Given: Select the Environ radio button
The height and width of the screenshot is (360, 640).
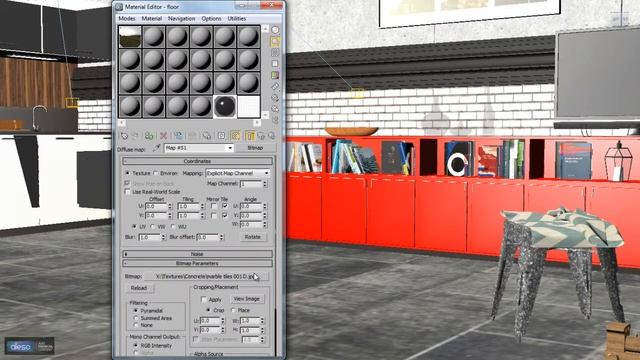Looking at the screenshot, I should point(156,173).
